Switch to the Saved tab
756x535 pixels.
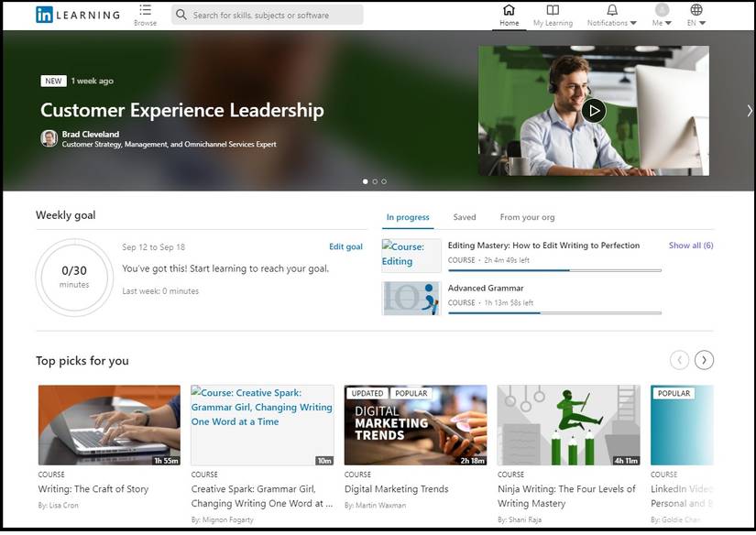[465, 217]
